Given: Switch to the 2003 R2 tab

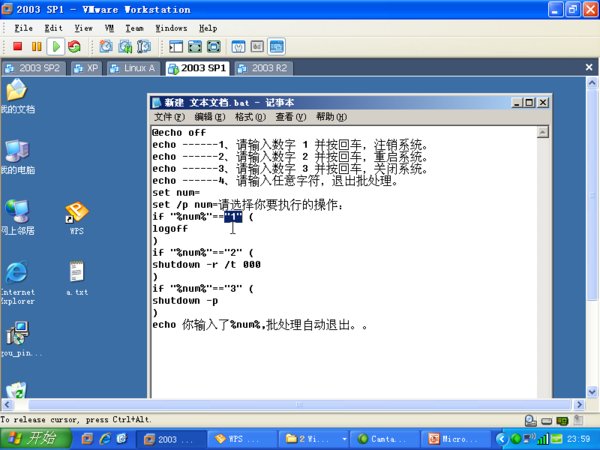Looking at the screenshot, I should 263,68.
